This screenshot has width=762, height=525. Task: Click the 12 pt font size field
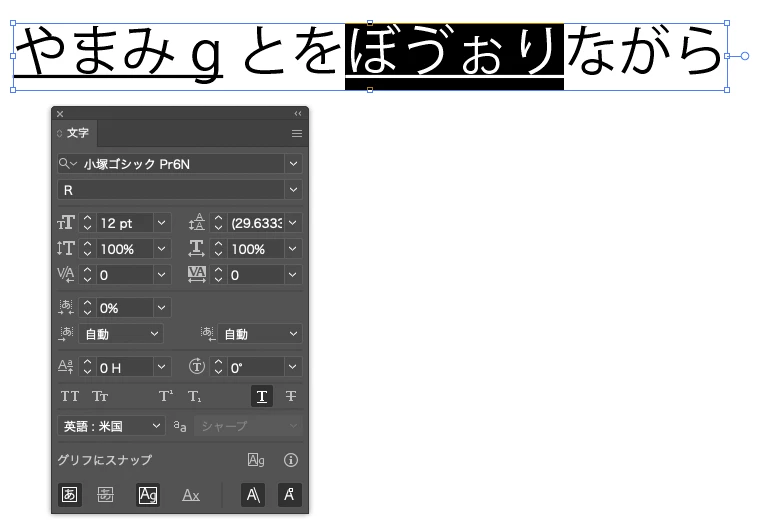coord(125,223)
